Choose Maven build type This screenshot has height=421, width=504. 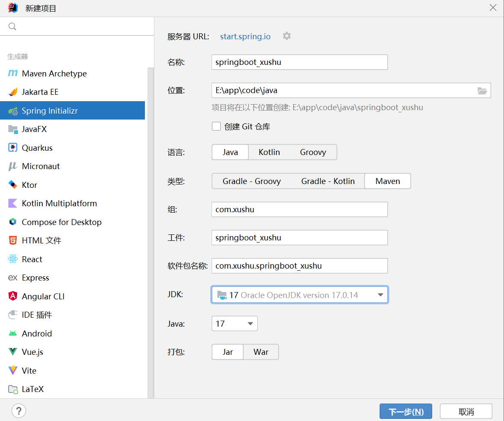388,181
